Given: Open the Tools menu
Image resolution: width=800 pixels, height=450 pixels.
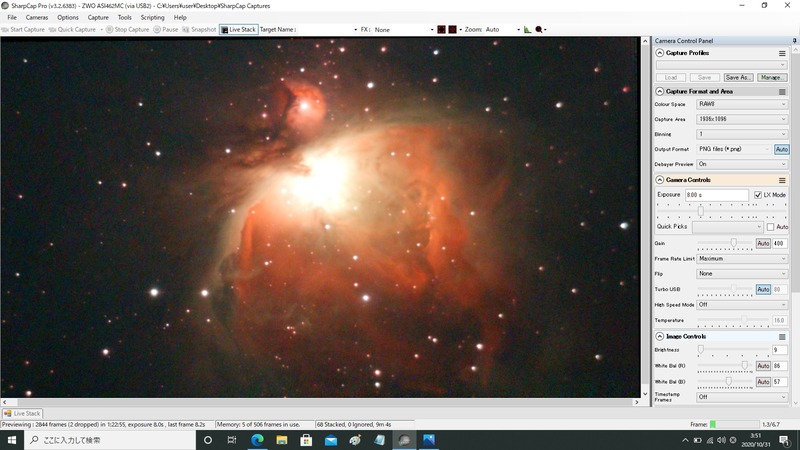Looking at the screenshot, I should 124,17.
